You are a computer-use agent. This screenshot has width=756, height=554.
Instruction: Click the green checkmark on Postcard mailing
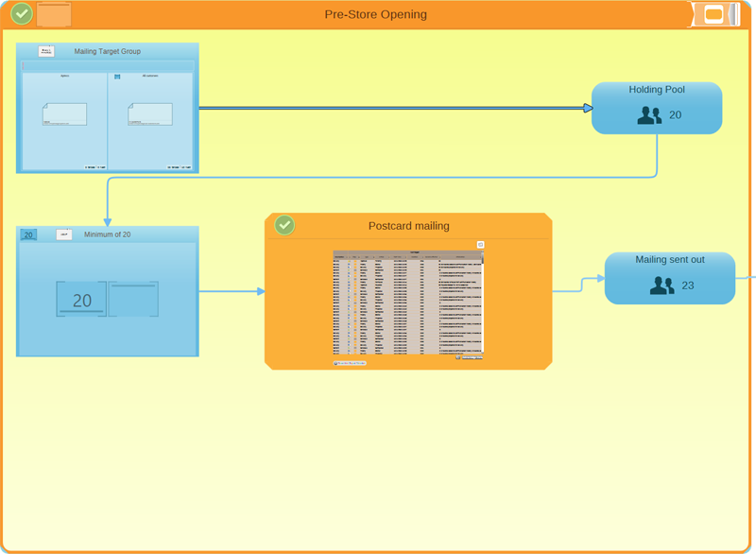tap(284, 225)
